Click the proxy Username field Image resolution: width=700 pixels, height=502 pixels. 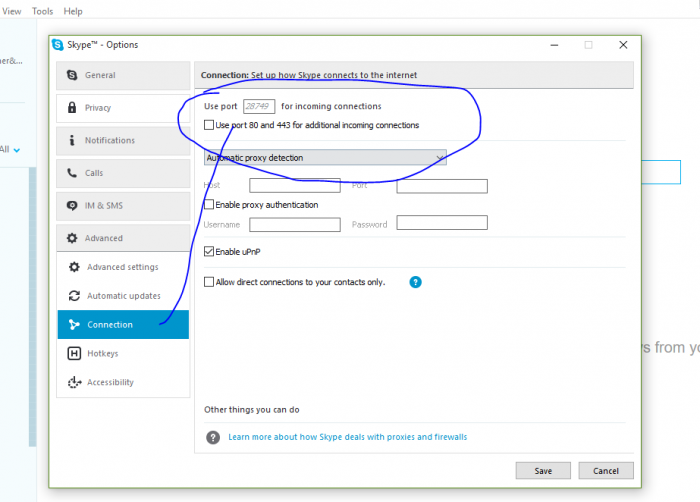point(295,224)
